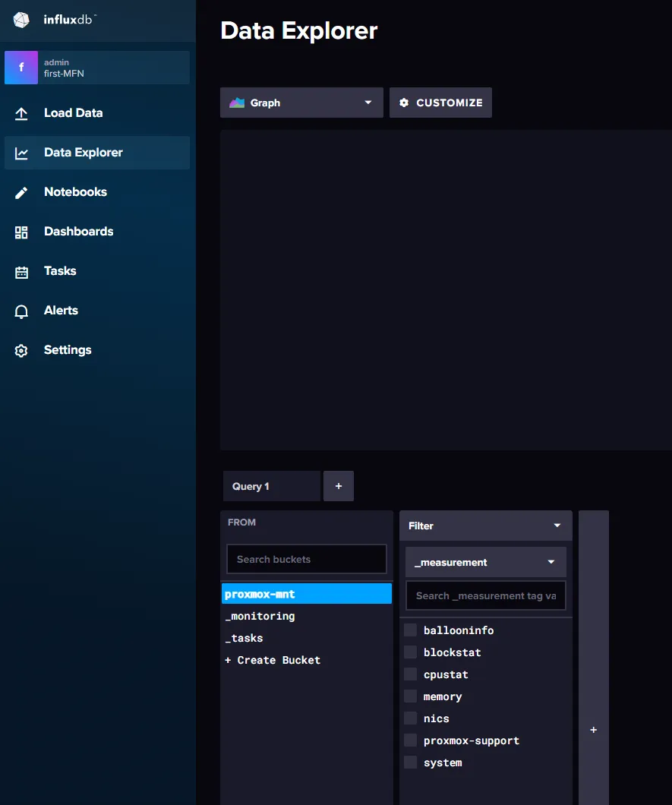
Task: Click + Create Bucket
Action: tap(273, 660)
